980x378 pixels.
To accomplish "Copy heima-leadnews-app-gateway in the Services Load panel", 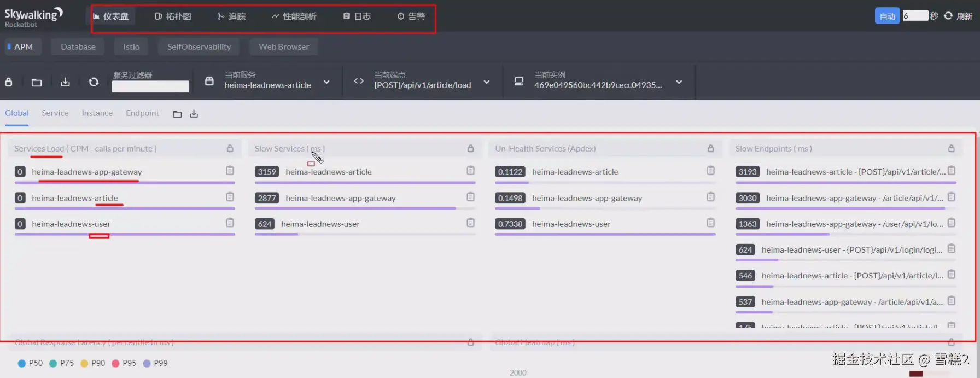I will coord(230,171).
